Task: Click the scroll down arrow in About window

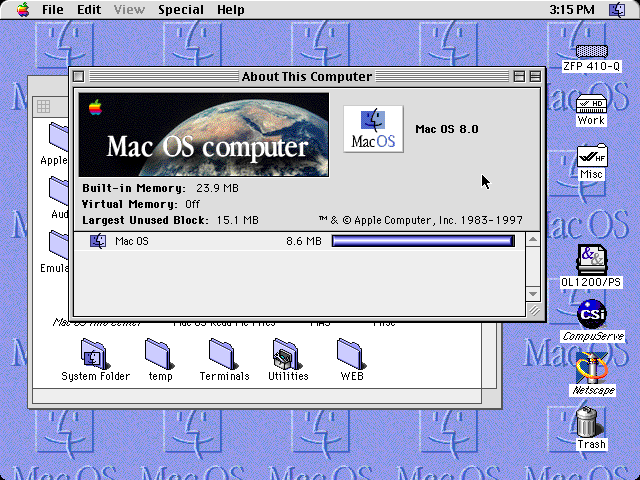Action: (x=533, y=293)
